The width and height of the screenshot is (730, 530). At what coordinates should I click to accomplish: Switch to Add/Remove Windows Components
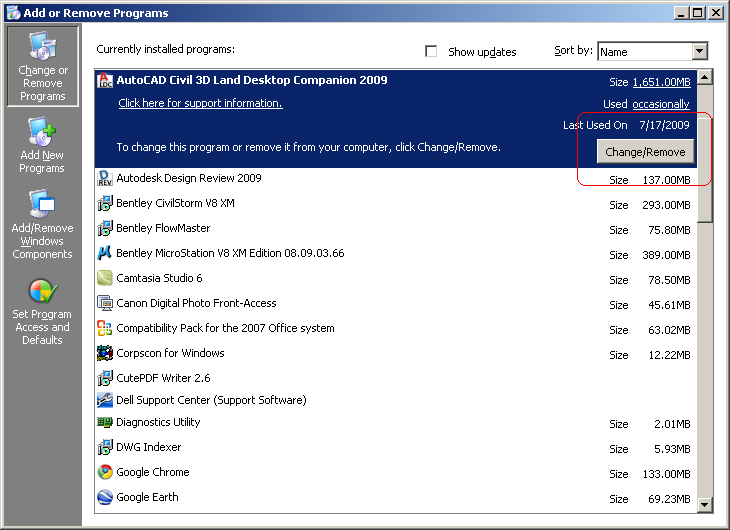[42, 226]
